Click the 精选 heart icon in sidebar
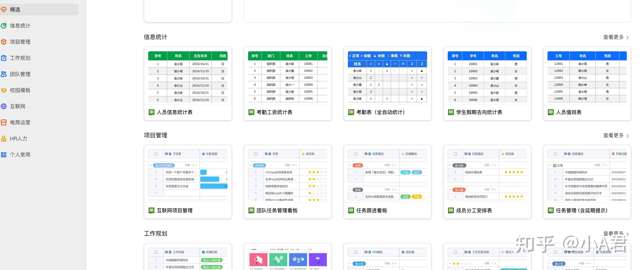This screenshot has height=270, width=644. tap(3, 10)
